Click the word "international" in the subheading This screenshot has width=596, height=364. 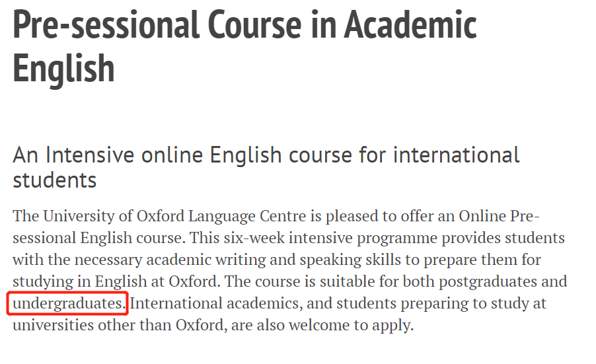pyautogui.click(x=456, y=155)
